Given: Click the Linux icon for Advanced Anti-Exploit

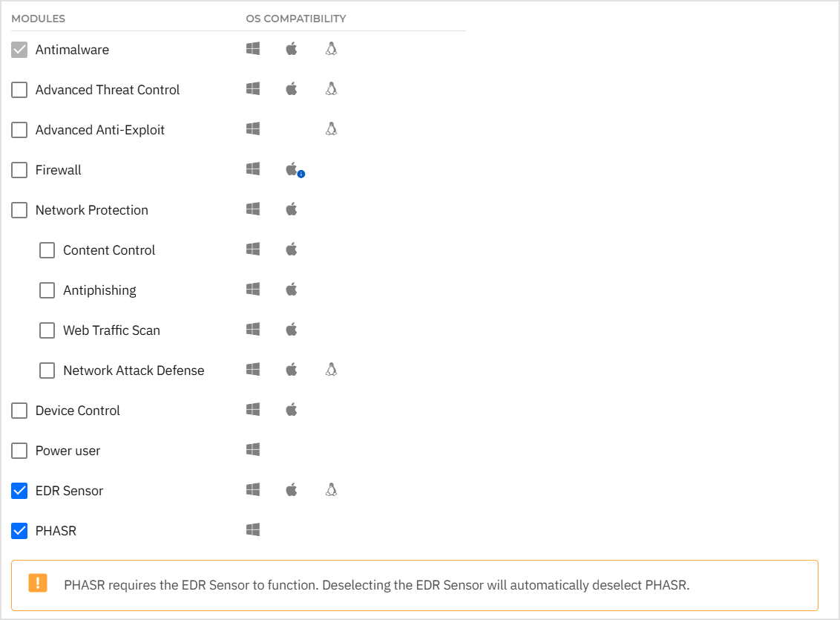Looking at the screenshot, I should 331,128.
